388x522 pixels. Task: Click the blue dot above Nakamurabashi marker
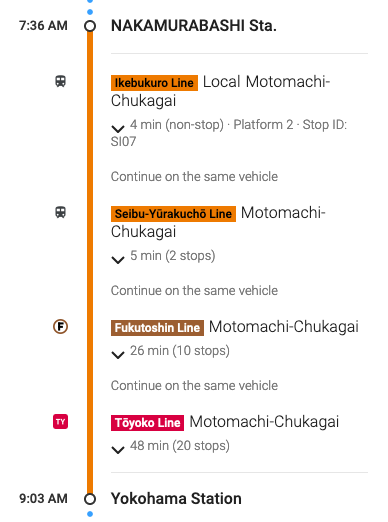click(x=90, y=12)
